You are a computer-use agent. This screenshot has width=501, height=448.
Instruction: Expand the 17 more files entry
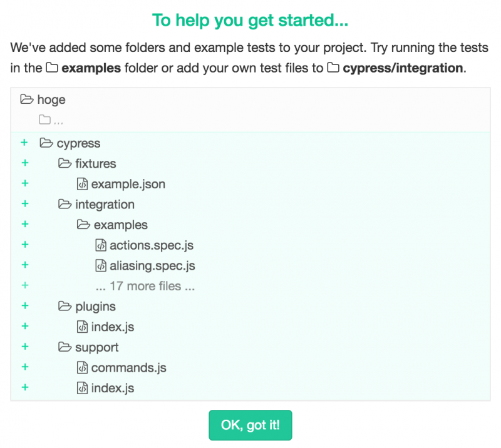(145, 286)
